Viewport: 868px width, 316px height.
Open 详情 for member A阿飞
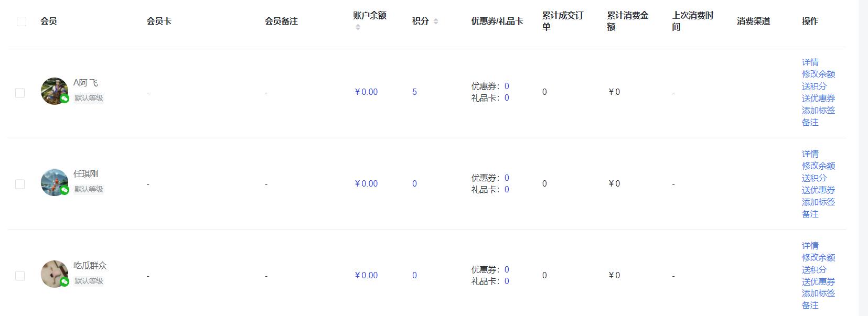(810, 62)
